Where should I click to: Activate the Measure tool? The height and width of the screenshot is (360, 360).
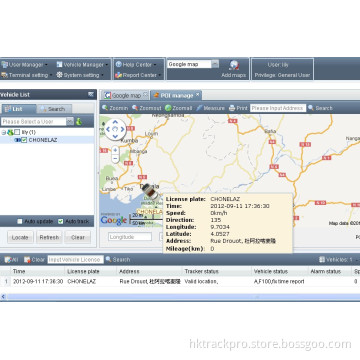click(210, 108)
